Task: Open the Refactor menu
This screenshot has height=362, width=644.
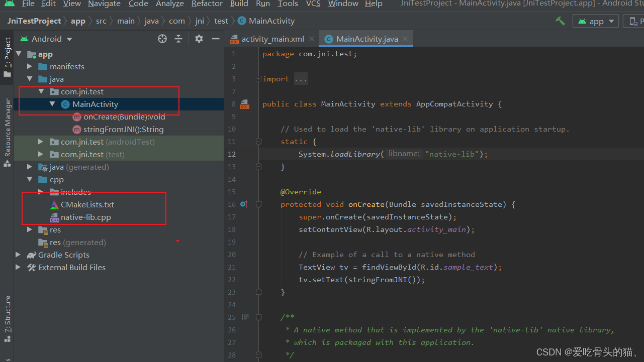Action: [x=207, y=4]
